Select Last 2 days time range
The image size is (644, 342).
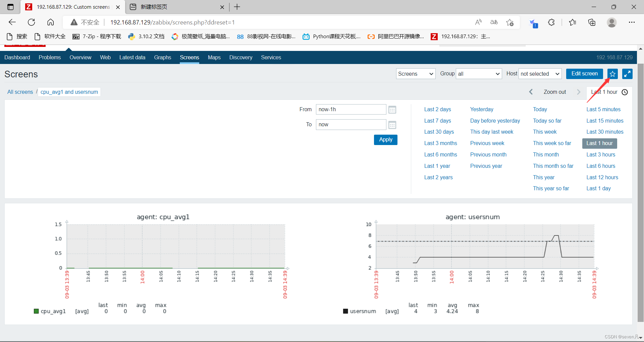click(x=437, y=109)
